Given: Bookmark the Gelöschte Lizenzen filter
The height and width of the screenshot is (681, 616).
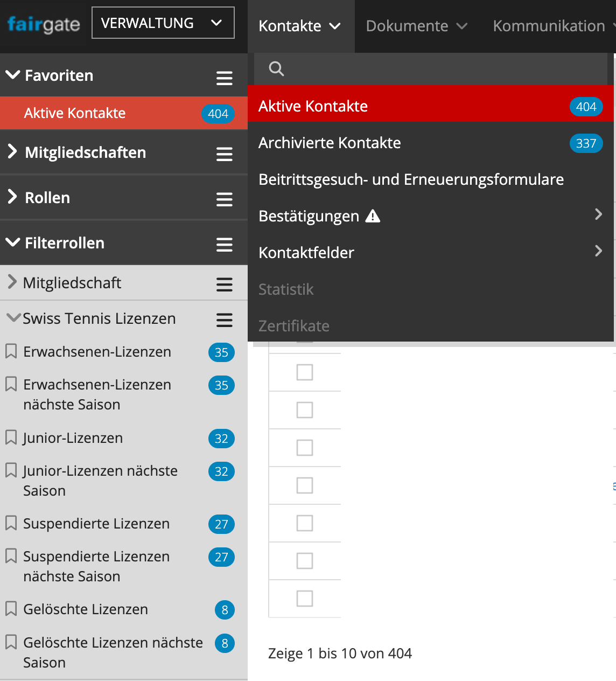Looking at the screenshot, I should [11, 609].
